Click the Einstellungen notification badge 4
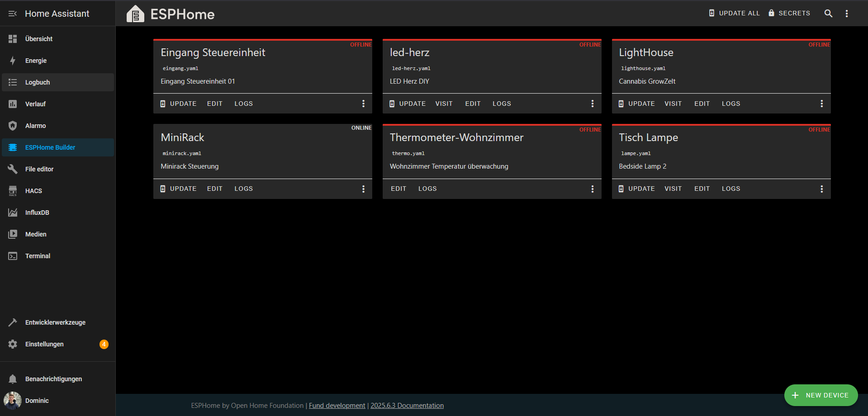868x416 pixels. point(104,344)
